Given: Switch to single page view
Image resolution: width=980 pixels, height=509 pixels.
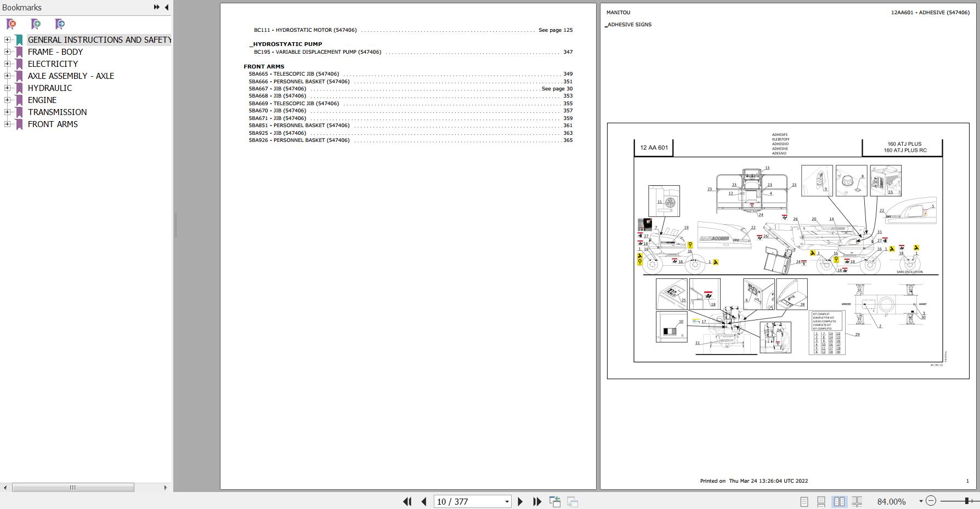Looking at the screenshot, I should [804, 501].
